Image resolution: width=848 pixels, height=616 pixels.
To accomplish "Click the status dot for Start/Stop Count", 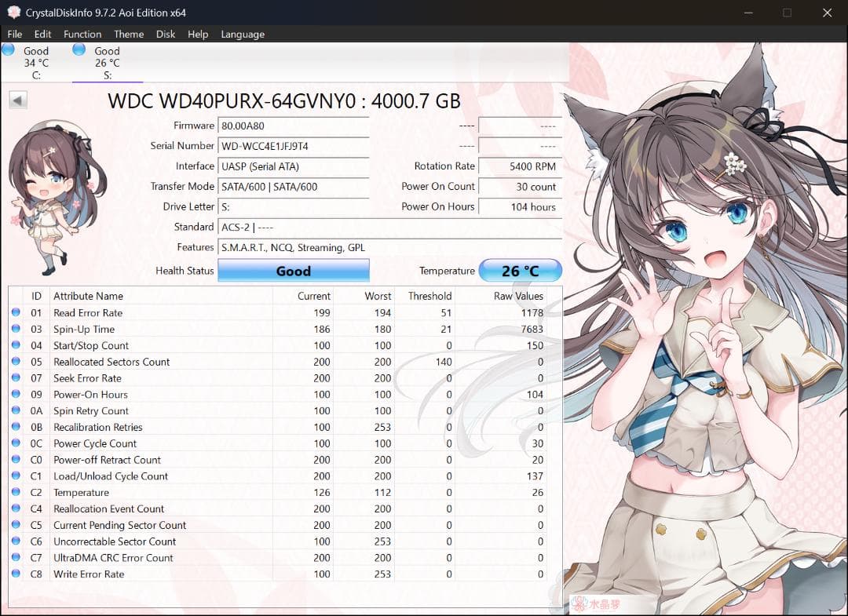I will (x=16, y=344).
